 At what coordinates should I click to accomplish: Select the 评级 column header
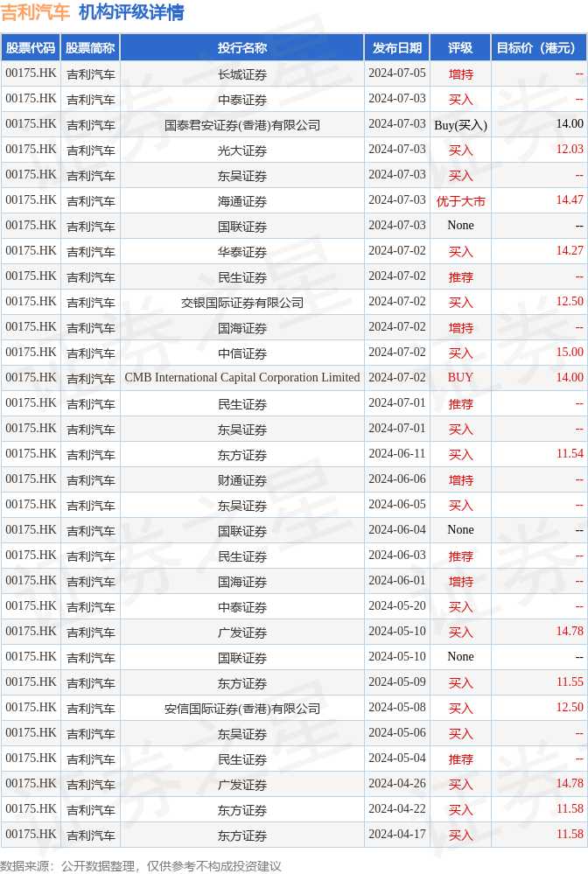point(460,48)
